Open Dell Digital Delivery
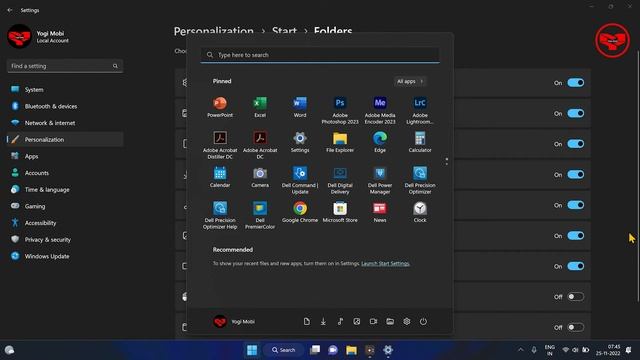The image size is (640, 360). pos(340,180)
